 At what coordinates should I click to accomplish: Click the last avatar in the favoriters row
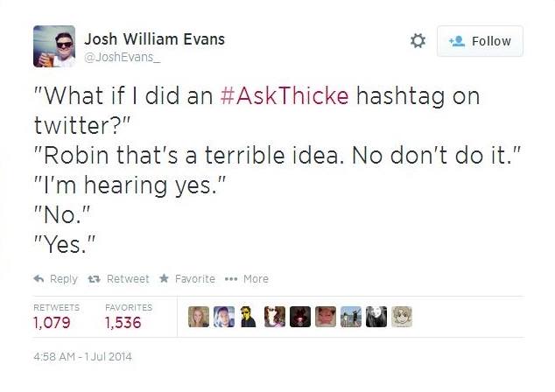(402, 317)
